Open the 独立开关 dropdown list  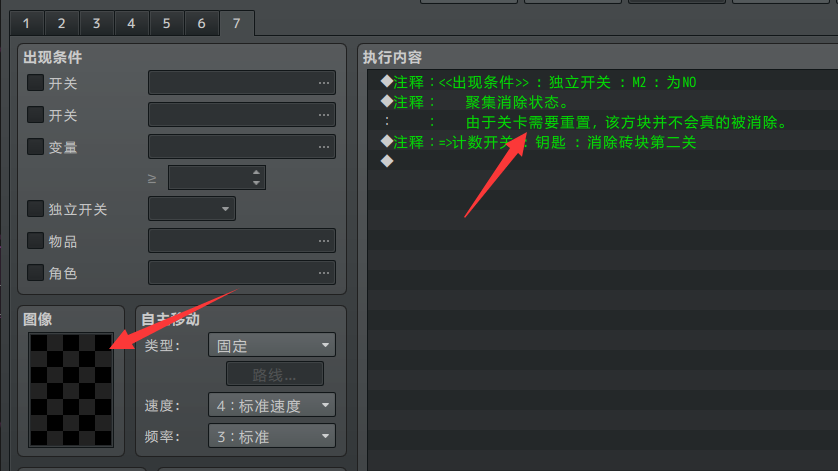192,209
